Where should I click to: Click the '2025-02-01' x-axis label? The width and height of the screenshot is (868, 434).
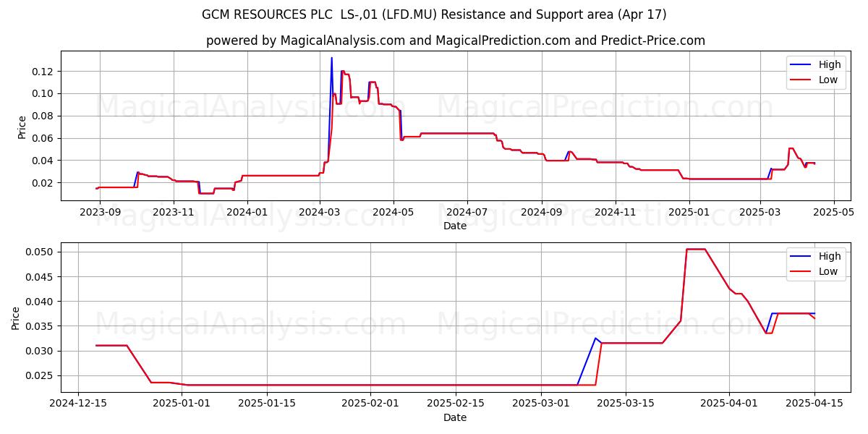pyautogui.click(x=370, y=404)
